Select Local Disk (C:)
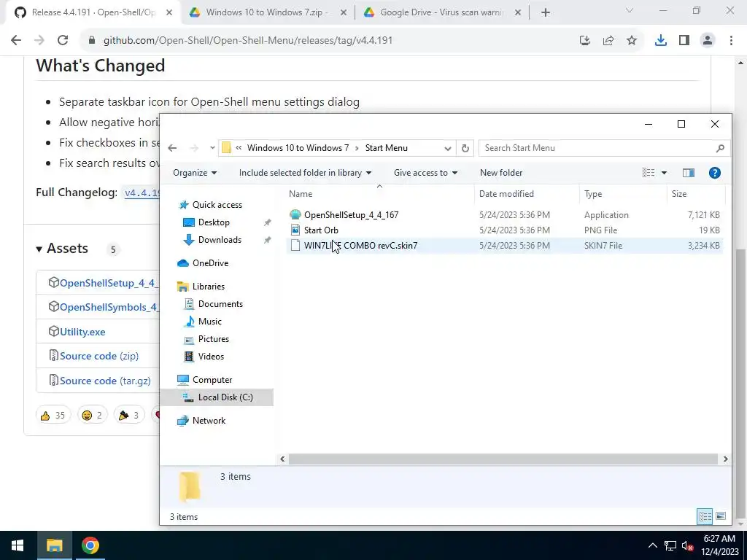Viewport: 747px width, 560px height. tap(217, 397)
